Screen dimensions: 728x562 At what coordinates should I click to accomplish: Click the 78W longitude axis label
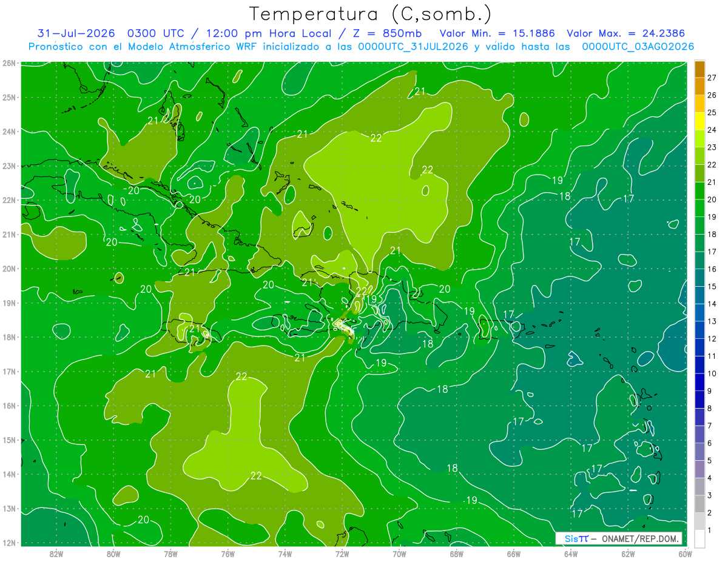pos(170,554)
